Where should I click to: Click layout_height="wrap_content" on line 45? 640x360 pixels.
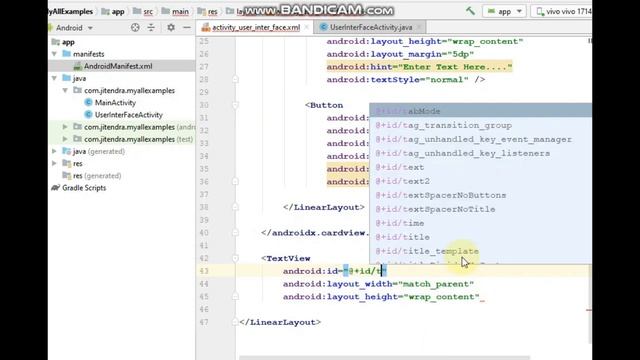pos(403,297)
